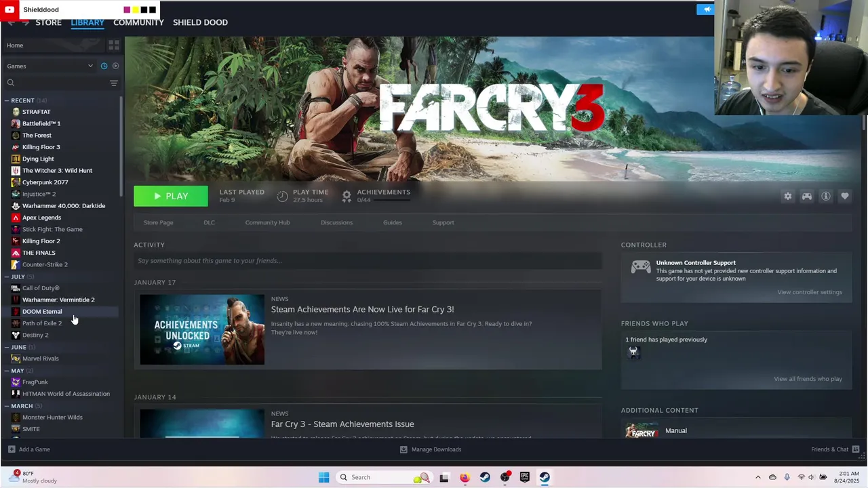Open Firefox from the taskbar
868x488 pixels.
(x=465, y=477)
